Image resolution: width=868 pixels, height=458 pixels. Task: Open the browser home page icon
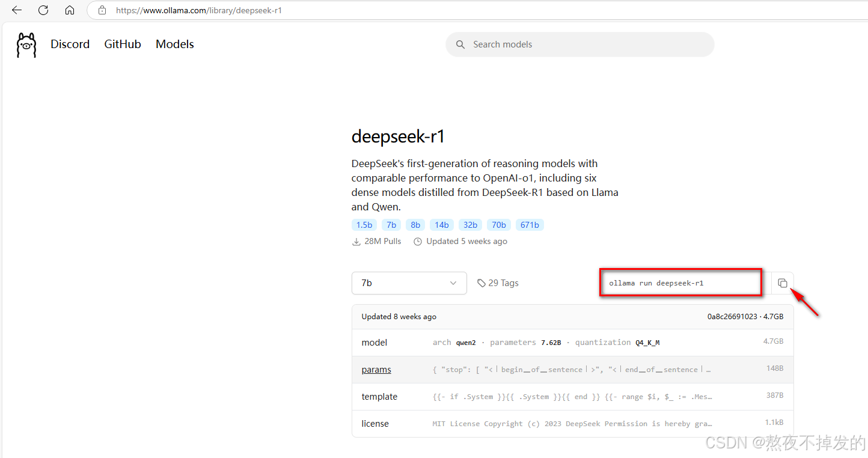pyautogui.click(x=70, y=10)
